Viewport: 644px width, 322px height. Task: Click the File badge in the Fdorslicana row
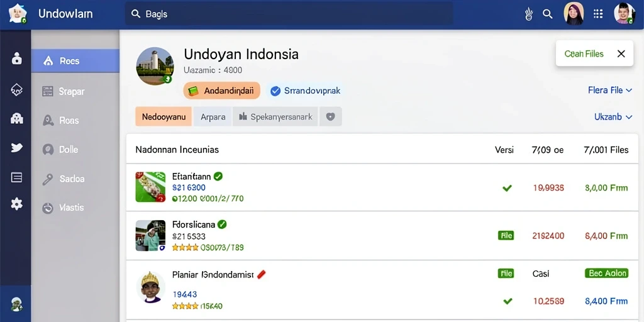point(506,235)
